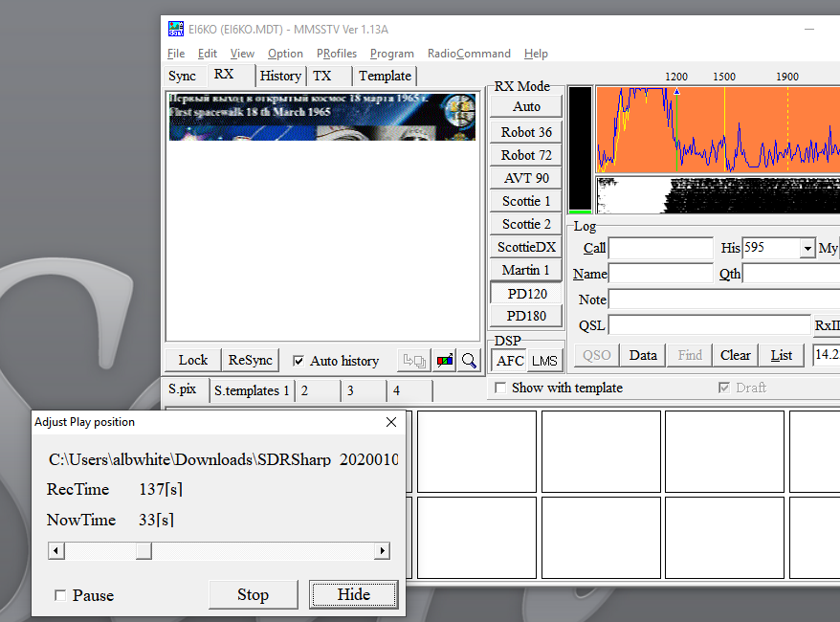Image resolution: width=840 pixels, height=622 pixels.
Task: Stop playback with the Stop button
Action: coord(253,594)
